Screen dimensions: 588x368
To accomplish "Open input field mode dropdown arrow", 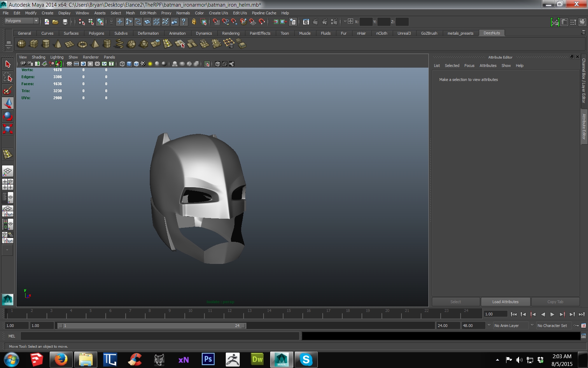I will click(x=345, y=22).
